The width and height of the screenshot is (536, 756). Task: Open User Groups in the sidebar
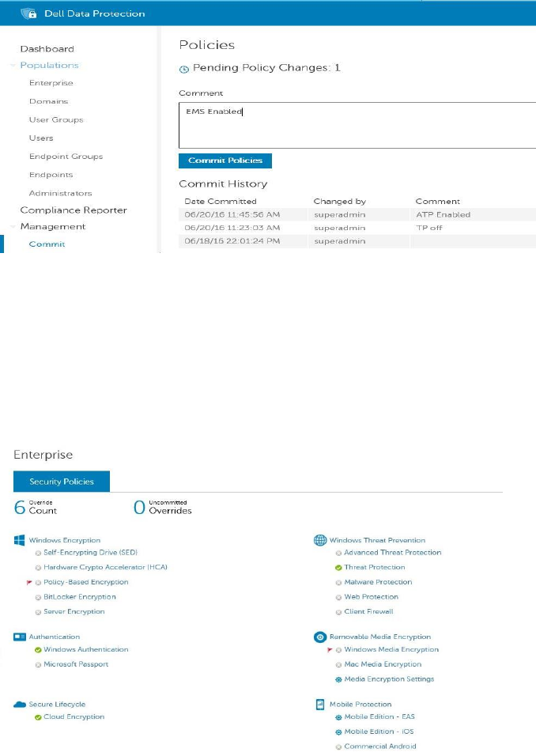point(56,119)
